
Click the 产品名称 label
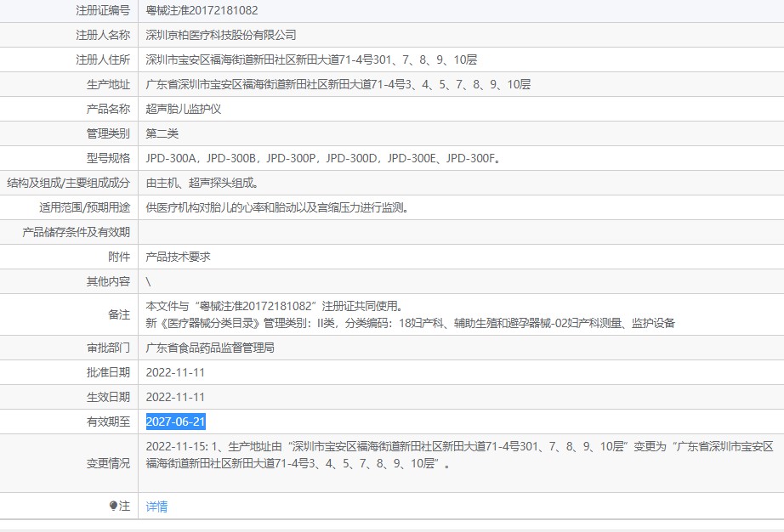(x=108, y=109)
